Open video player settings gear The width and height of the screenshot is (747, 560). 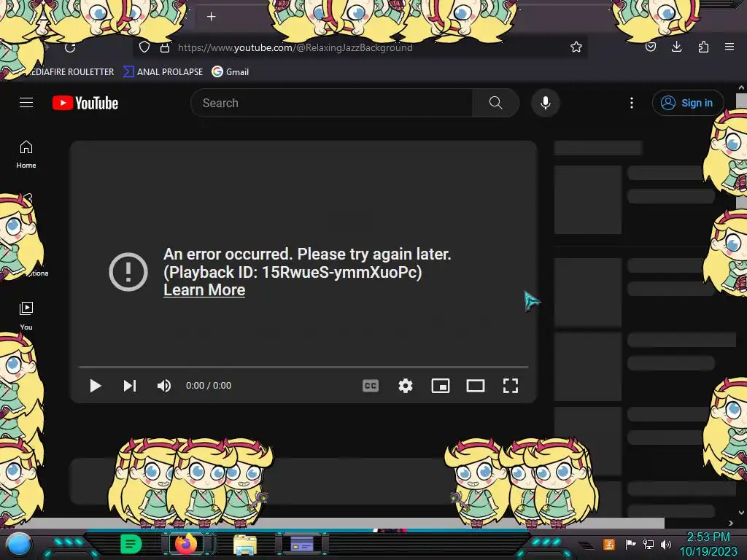pyautogui.click(x=406, y=386)
